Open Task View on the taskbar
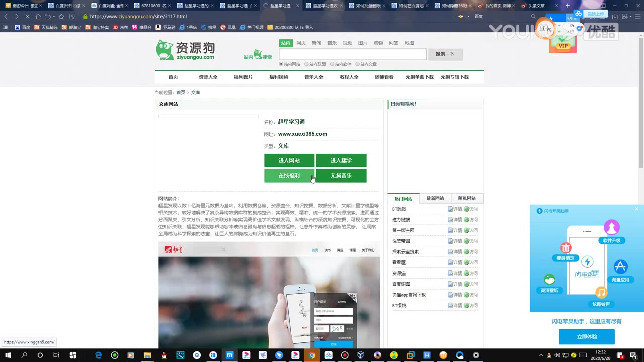Viewport: 644px width, 362px height. point(56,355)
